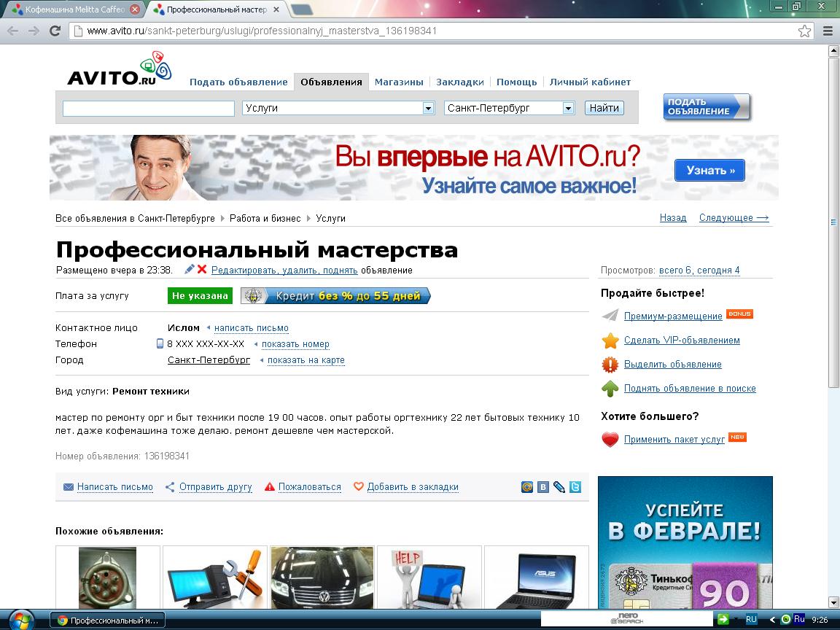Share via Mail.ru @ icon
The height and width of the screenshot is (630, 840).
coord(527,487)
